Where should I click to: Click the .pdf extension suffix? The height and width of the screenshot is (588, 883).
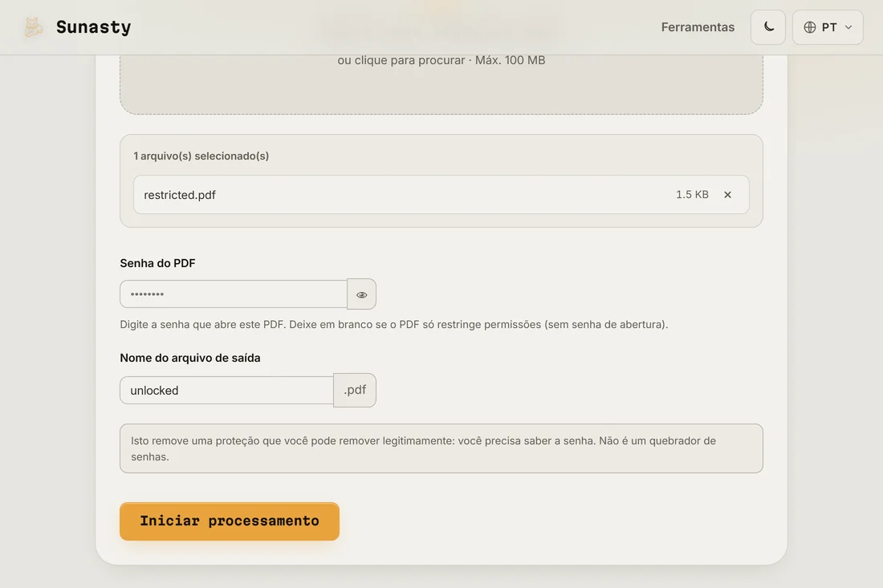[355, 390]
